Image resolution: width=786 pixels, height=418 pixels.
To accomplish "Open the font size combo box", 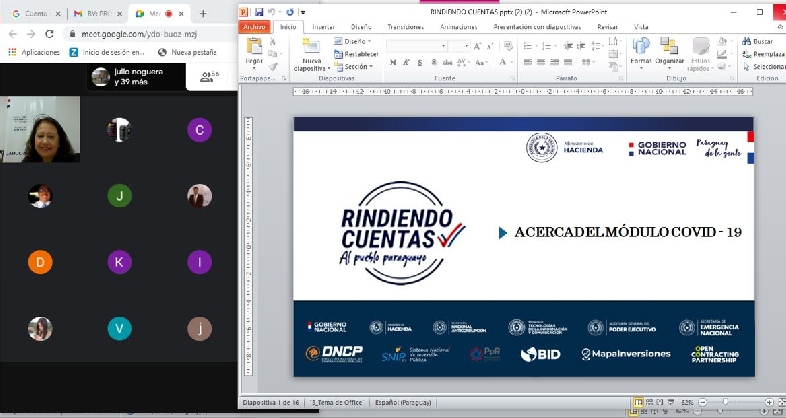I will click(x=459, y=47).
